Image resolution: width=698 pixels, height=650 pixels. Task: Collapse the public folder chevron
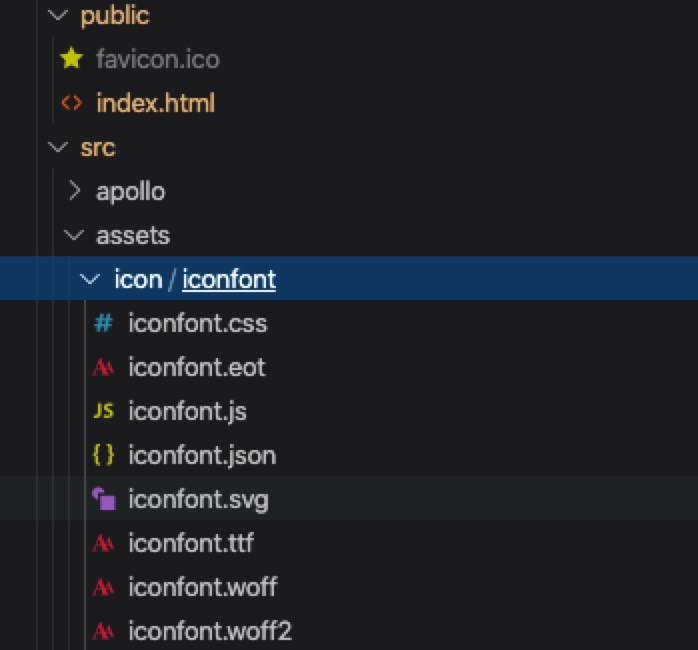[58, 16]
